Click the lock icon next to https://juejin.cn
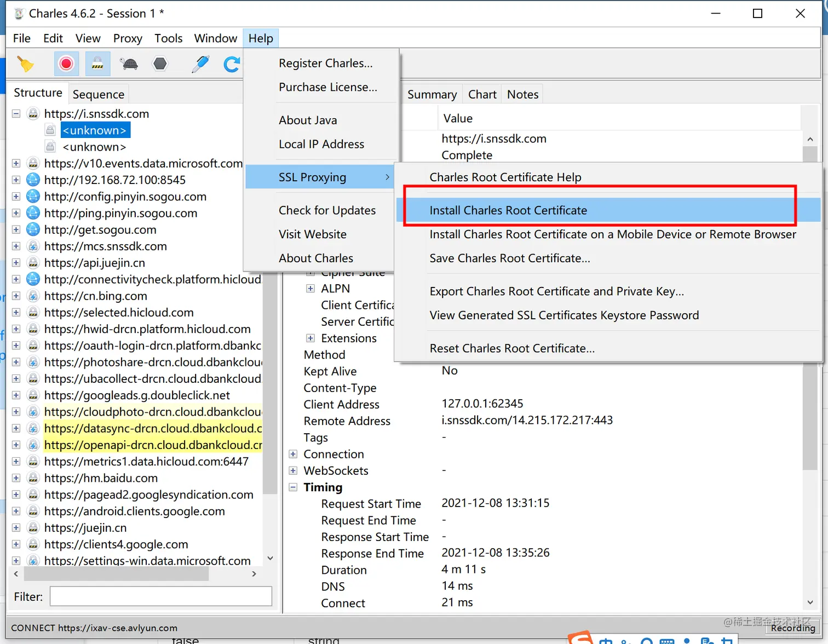This screenshot has height=644, width=828. click(x=33, y=528)
